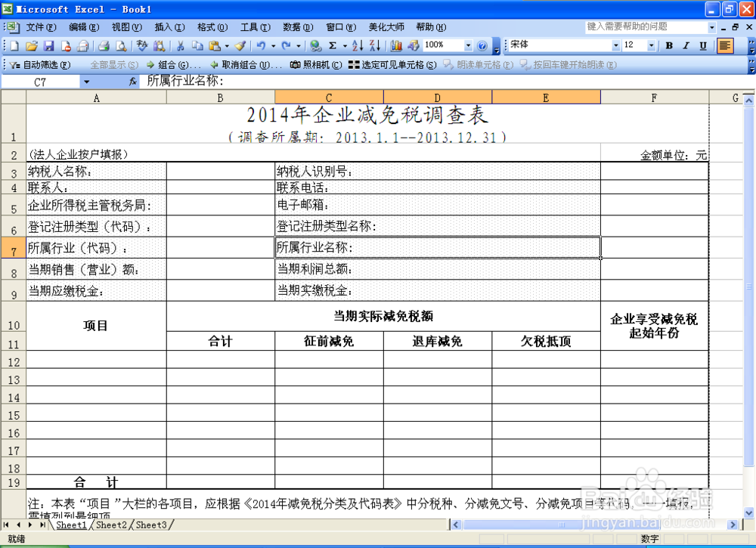Screen dimensions: 756x548
Task: Save the workbook using floppy icon
Action: [x=48, y=46]
